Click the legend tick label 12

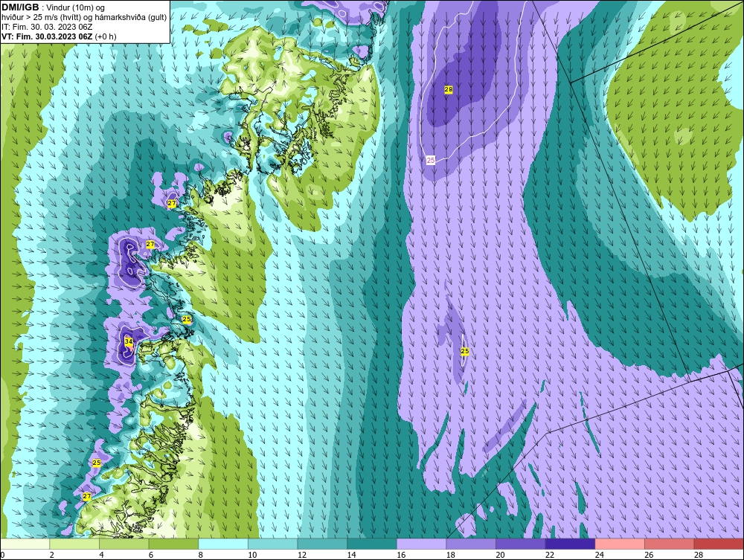[x=302, y=555]
